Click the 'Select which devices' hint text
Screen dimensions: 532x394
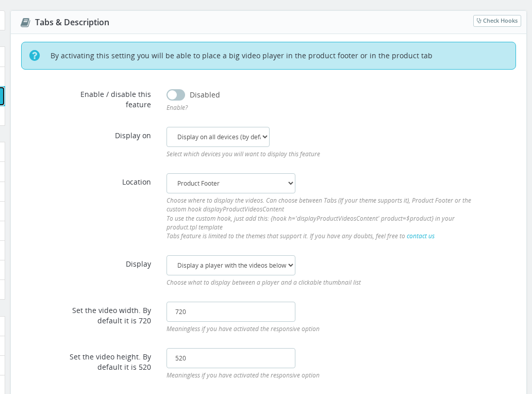(x=243, y=154)
